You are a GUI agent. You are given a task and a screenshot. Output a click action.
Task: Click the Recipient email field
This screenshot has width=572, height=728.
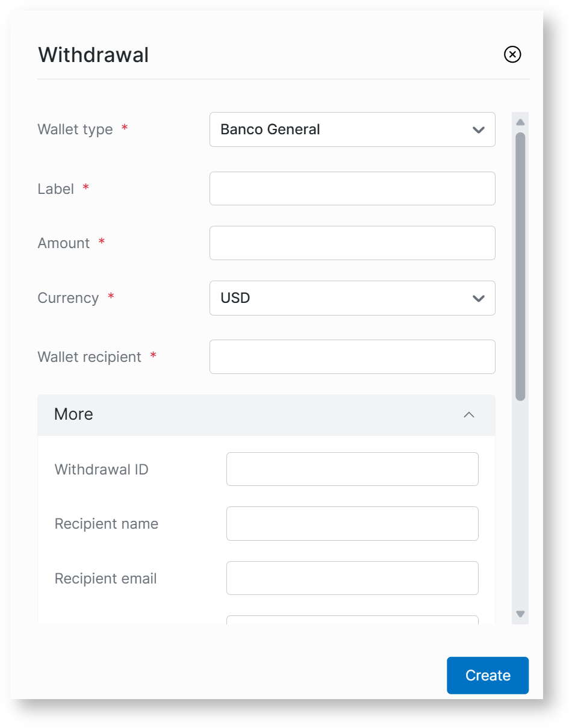coord(352,578)
